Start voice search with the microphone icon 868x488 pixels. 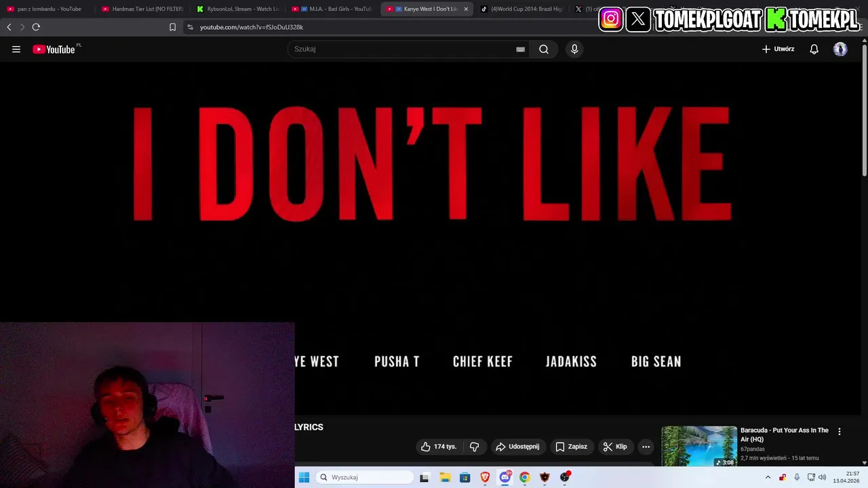click(x=574, y=49)
